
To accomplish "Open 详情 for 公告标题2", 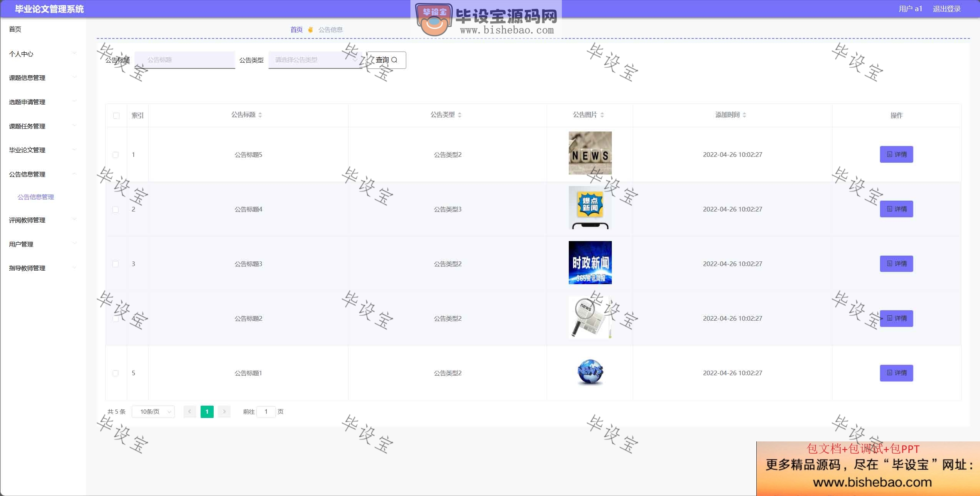I will [x=896, y=318].
